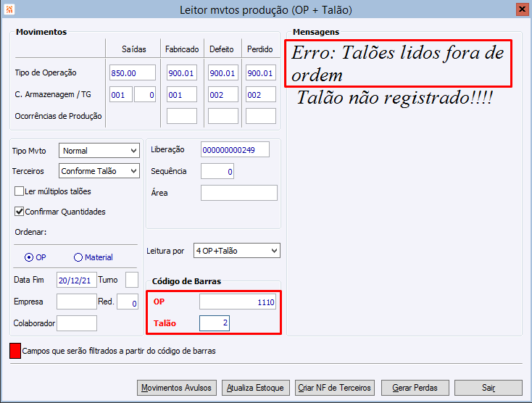The width and height of the screenshot is (532, 403).
Task: Select the Material ordering radio button
Action: (78, 257)
